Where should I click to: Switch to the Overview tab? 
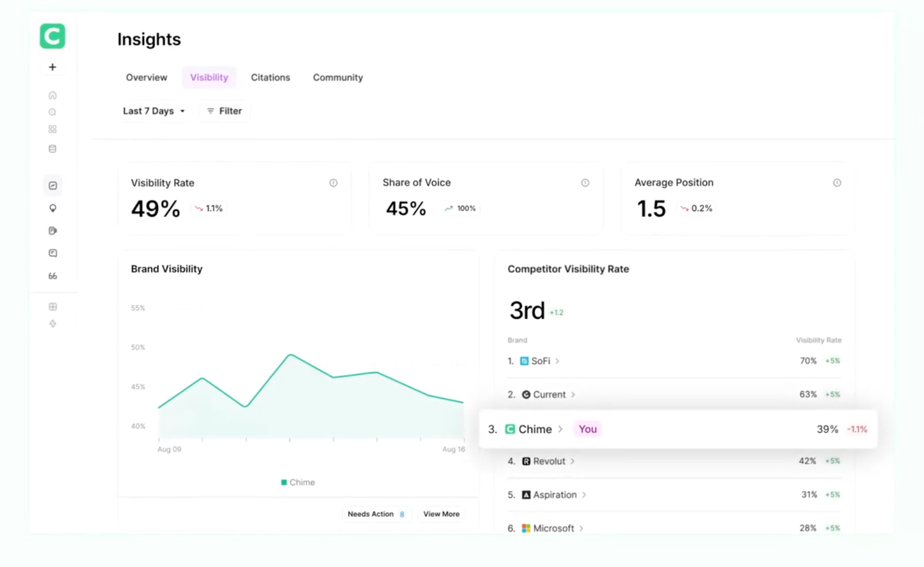147,77
